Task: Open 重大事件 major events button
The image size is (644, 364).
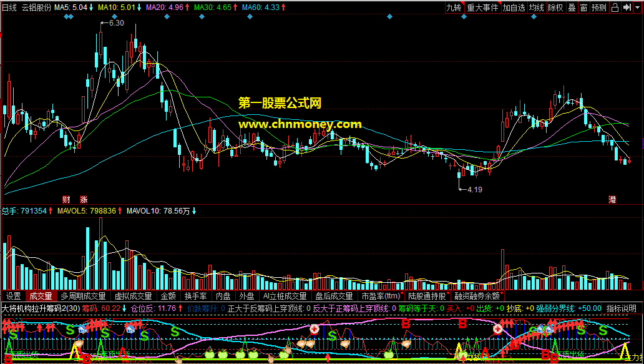Action: [x=482, y=7]
